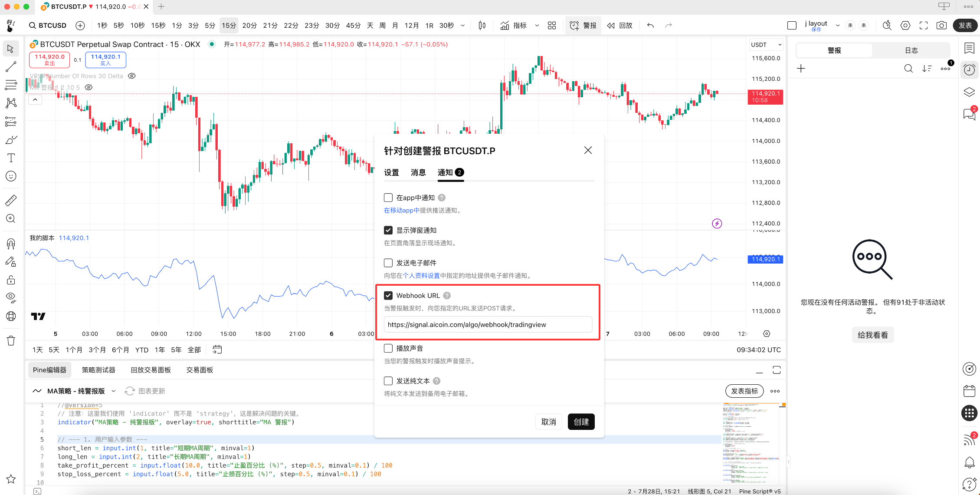Image resolution: width=980 pixels, height=495 pixels.
Task: Click the 取消 button
Action: (549, 422)
